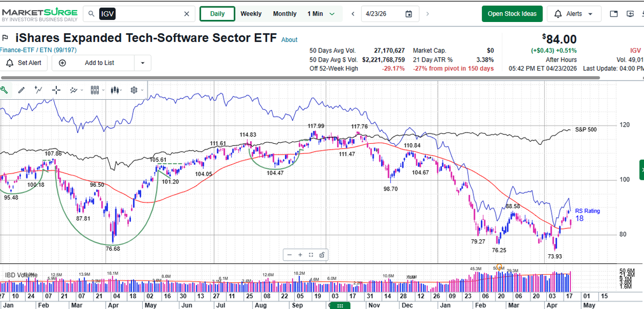This screenshot has width=644, height=309.
Task: Click the 3.38% ATR value
Action: 484,60
